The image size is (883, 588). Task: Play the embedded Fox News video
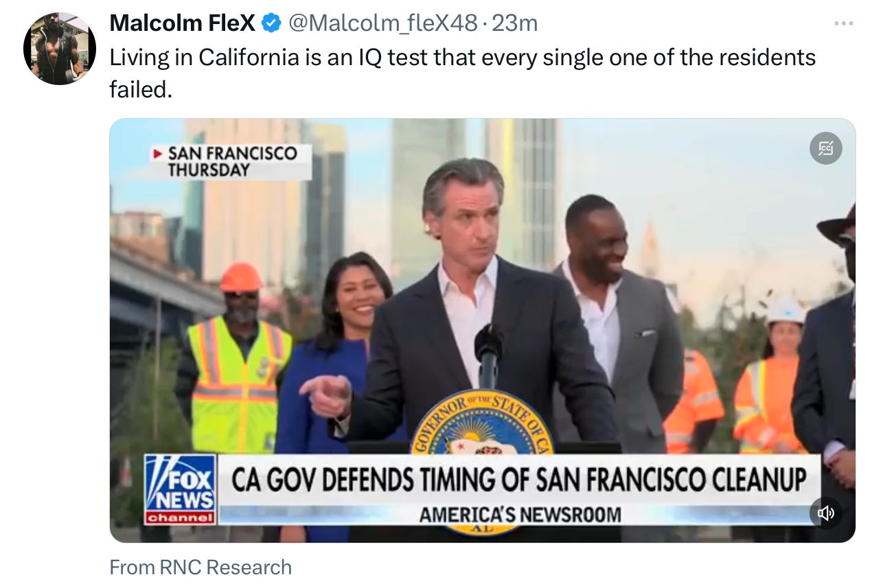click(482, 330)
